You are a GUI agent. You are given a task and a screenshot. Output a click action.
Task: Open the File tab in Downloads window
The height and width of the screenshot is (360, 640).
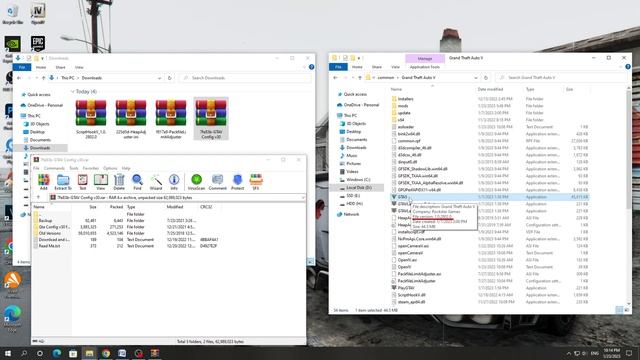(22, 67)
